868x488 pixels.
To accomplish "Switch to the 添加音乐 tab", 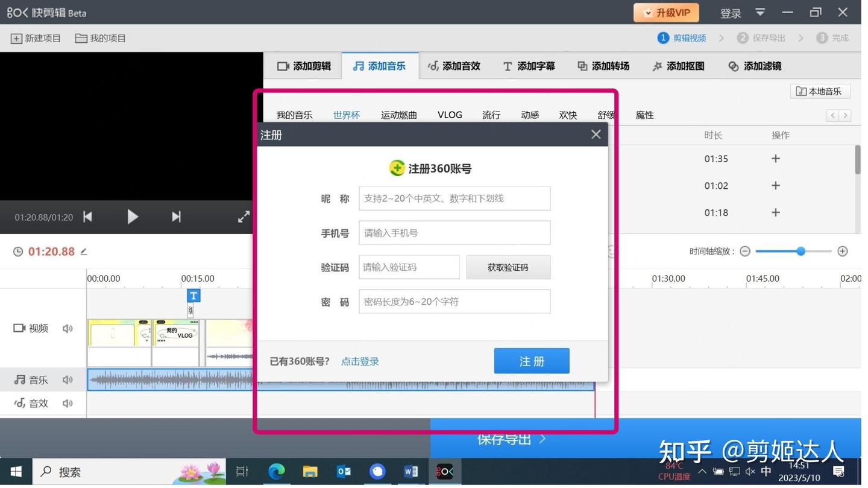I will coord(379,66).
